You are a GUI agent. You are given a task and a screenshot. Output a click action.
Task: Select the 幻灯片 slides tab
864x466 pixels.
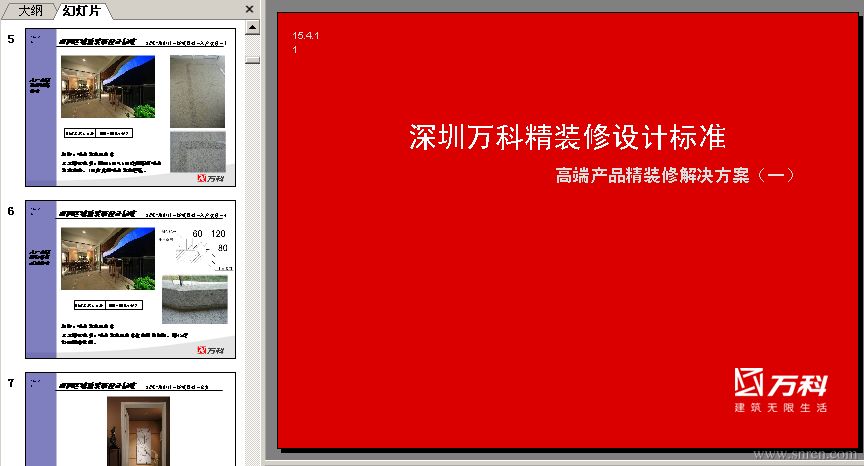(82, 10)
